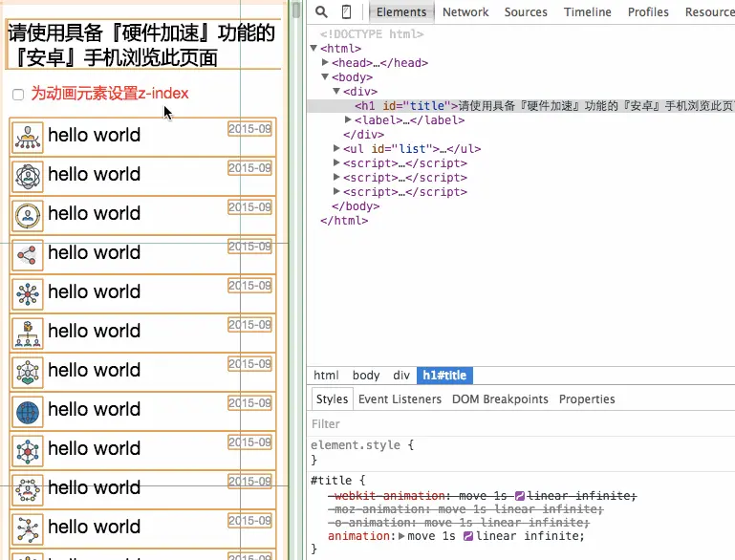This screenshot has height=560, width=735.
Task: Click the DevTools search magnifier icon
Action: (321, 11)
